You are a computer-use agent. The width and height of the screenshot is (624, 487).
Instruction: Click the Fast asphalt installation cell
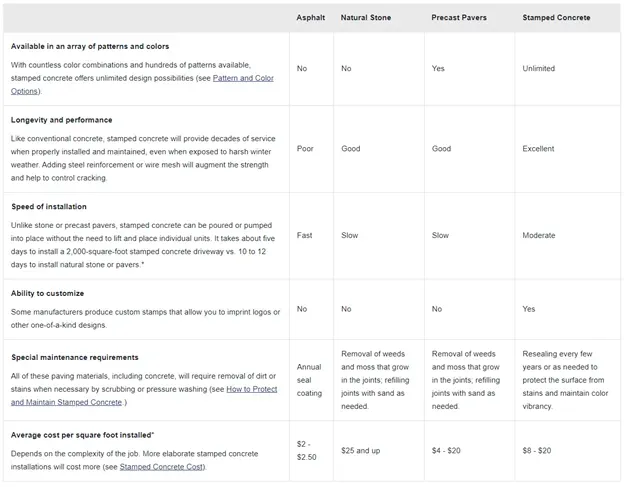click(x=304, y=235)
